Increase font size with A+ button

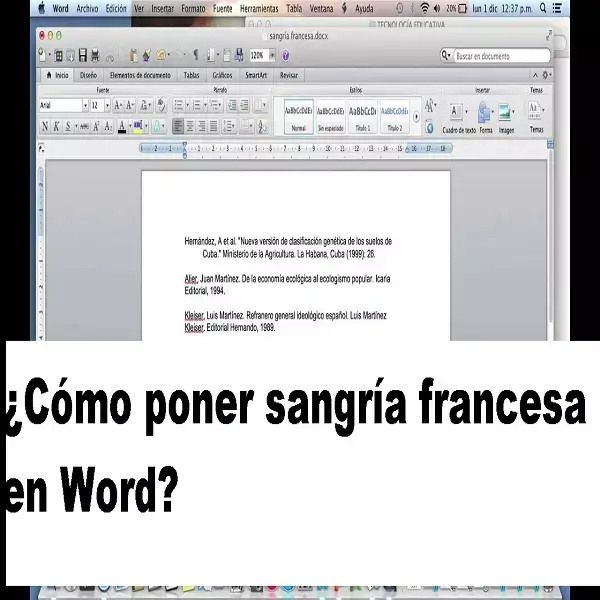(118, 105)
